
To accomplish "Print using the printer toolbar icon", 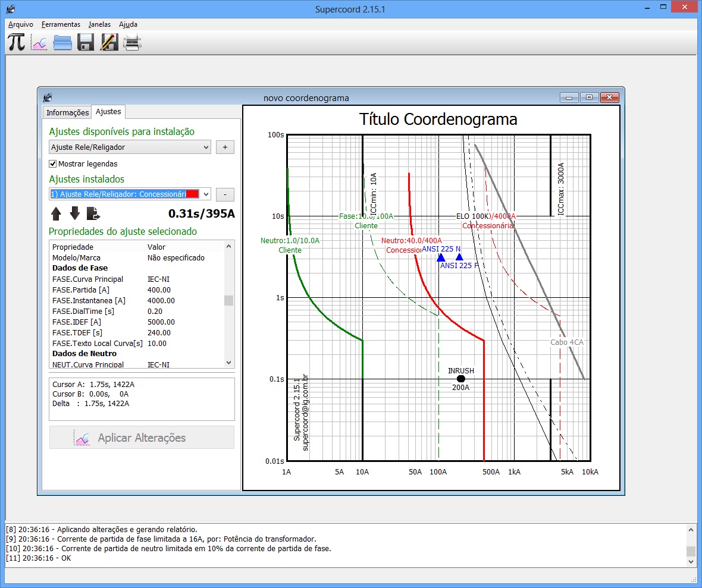I will click(x=133, y=43).
